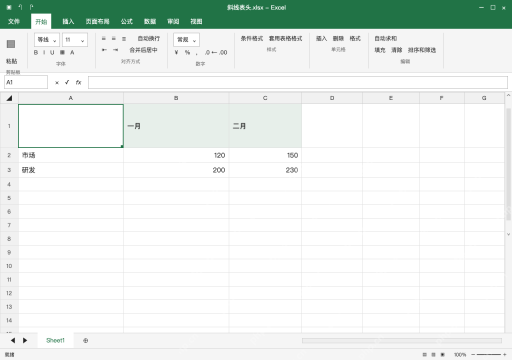
Task: Select column D header
Action: (332, 98)
